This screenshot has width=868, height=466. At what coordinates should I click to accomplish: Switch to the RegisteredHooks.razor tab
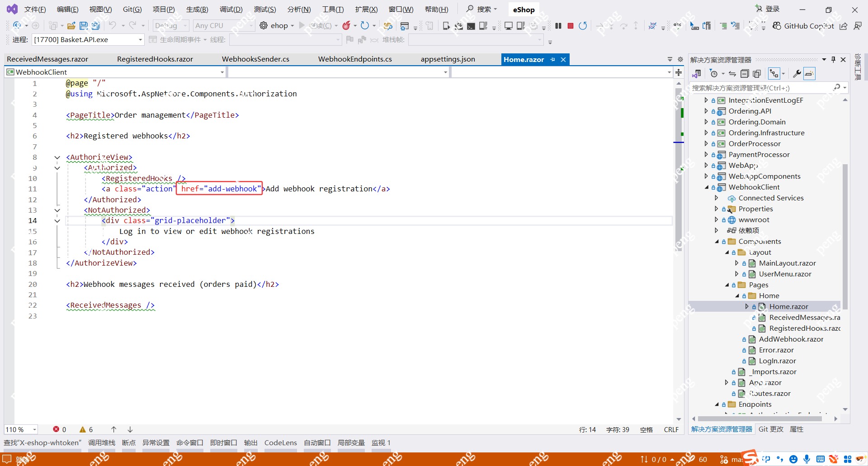155,59
